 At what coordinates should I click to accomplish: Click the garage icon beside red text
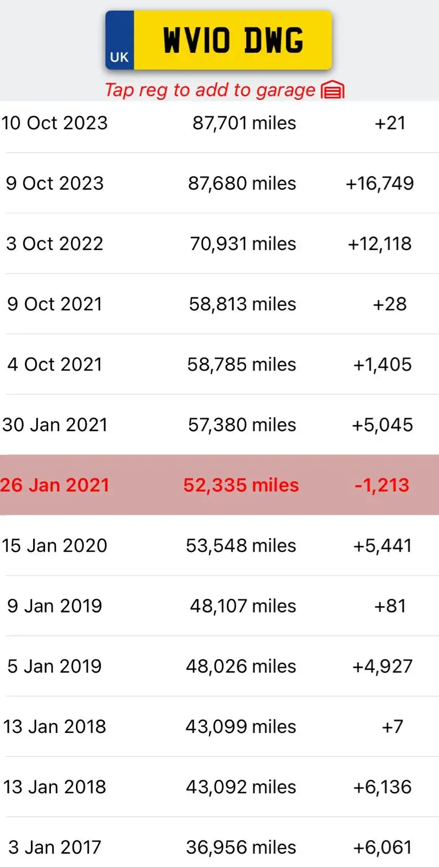(333, 90)
